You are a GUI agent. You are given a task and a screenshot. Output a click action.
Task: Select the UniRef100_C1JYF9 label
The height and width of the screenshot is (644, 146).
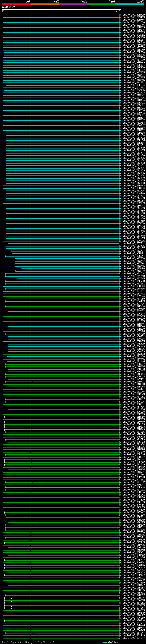pos(134,148)
